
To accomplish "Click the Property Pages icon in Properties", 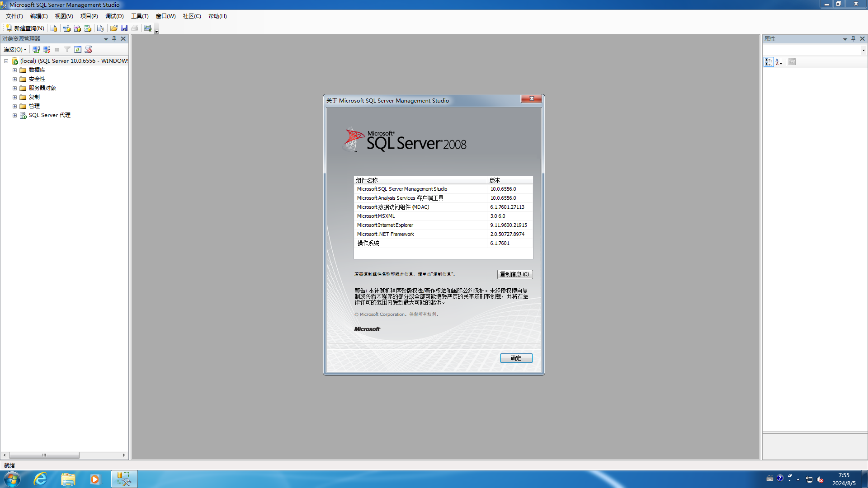I will [x=792, y=62].
